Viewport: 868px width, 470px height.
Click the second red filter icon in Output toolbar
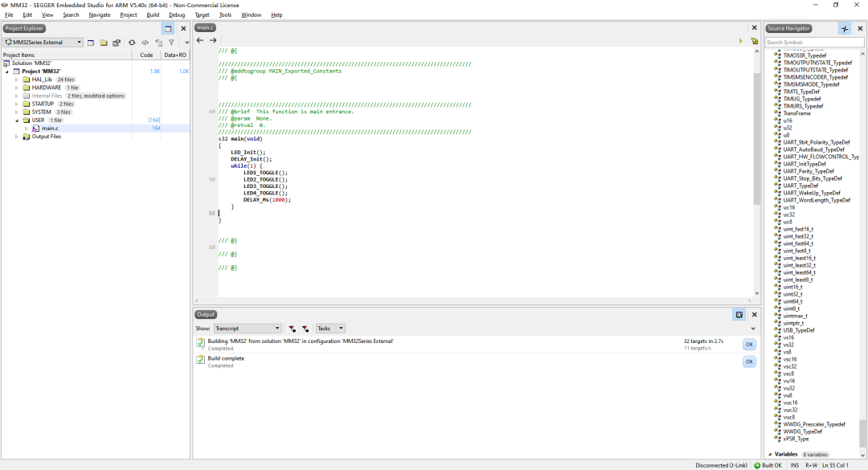305,329
